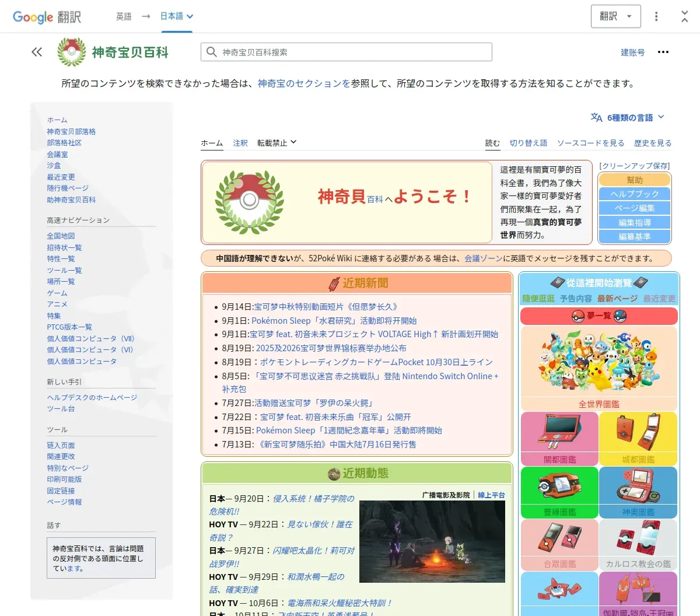Click the 建账号 link
This screenshot has width=700, height=616.
633,52
